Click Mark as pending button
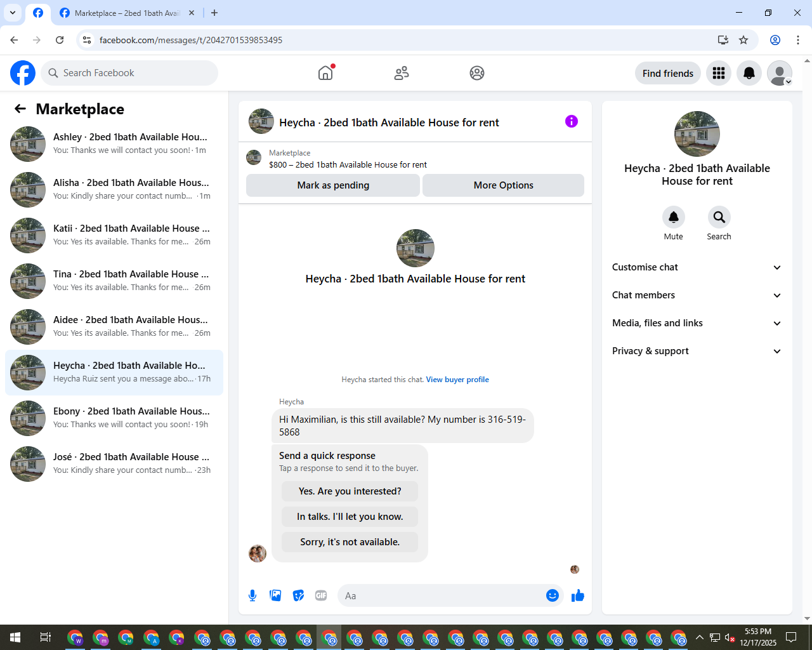Screen dimensions: 812x650 point(333,185)
